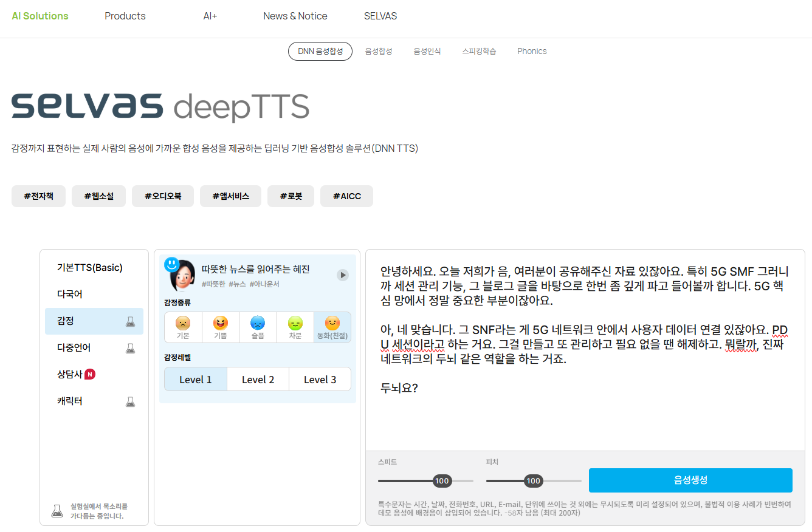812x532 pixels.
Task: Click the 음성생성 generate voice button
Action: tap(690, 480)
